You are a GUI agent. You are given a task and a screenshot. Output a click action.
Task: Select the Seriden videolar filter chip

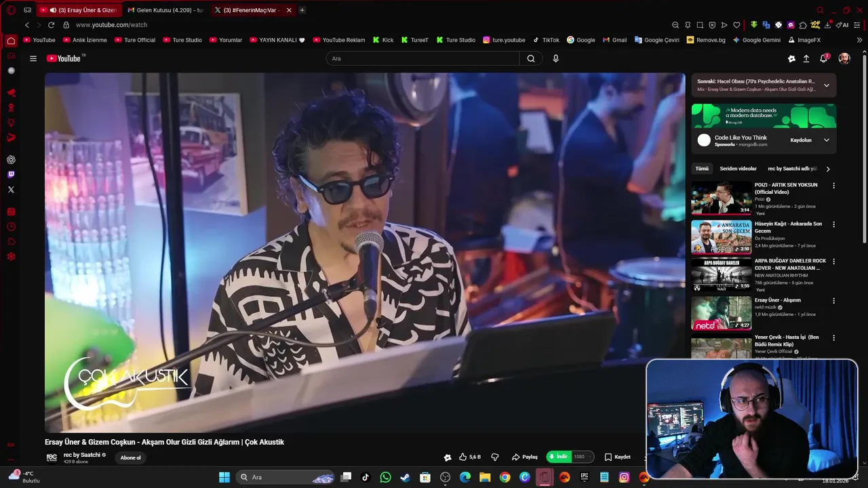pos(738,169)
